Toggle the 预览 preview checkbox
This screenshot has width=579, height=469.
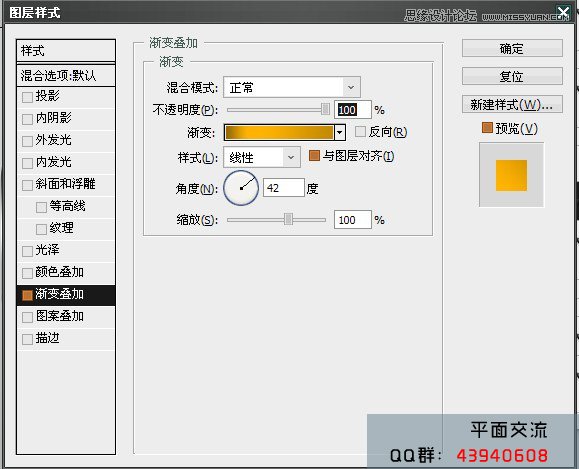487,128
